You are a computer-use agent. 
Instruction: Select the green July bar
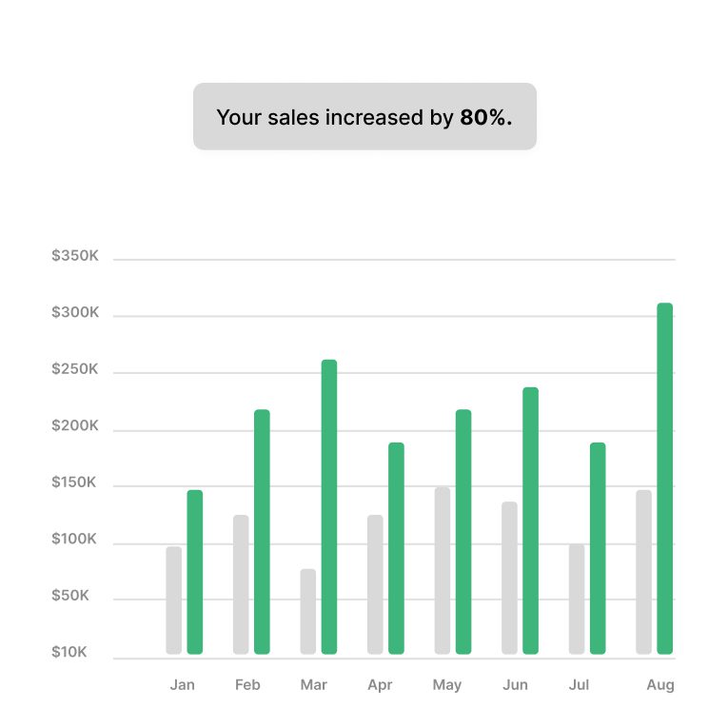point(598,548)
